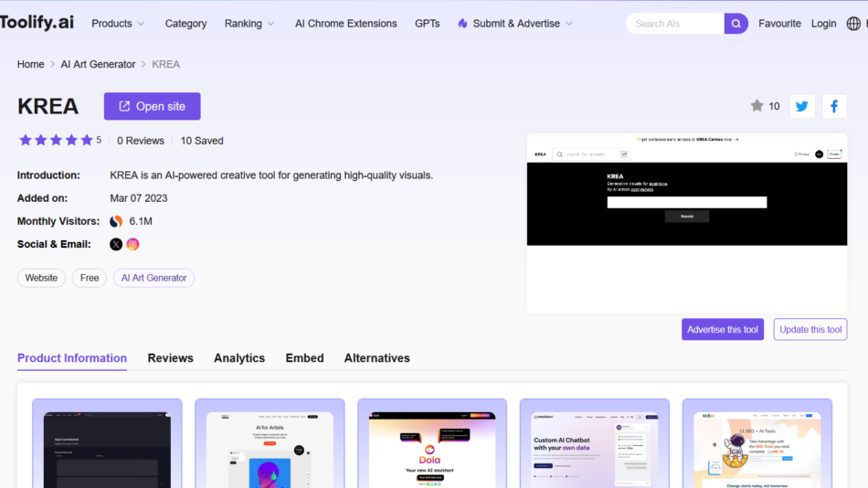Click the Free tag
This screenshot has height=488, width=868.
pyautogui.click(x=90, y=278)
